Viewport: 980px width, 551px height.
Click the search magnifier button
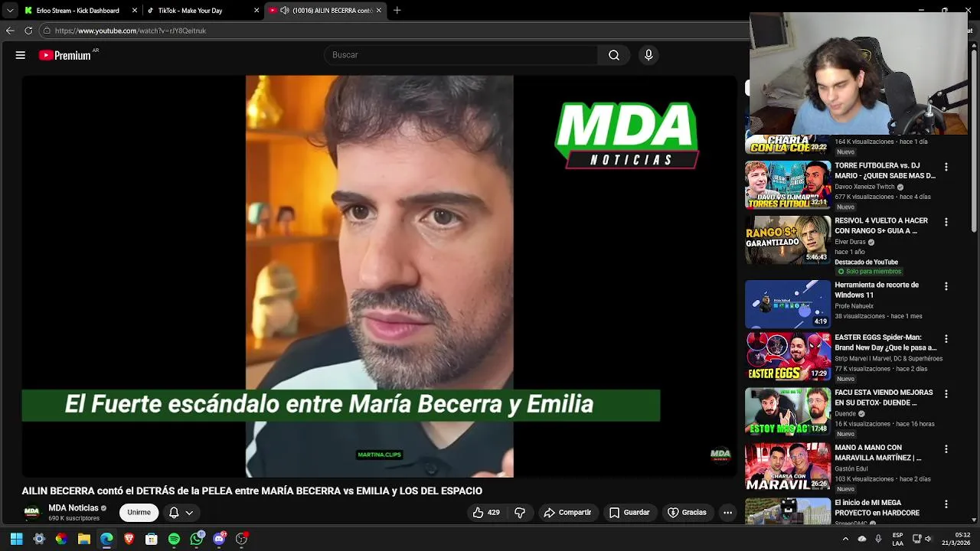pyautogui.click(x=614, y=55)
